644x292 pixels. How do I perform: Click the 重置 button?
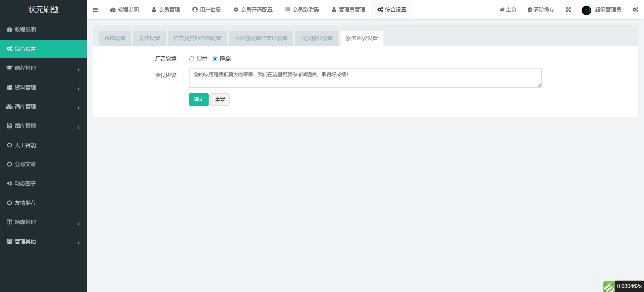pyautogui.click(x=220, y=99)
